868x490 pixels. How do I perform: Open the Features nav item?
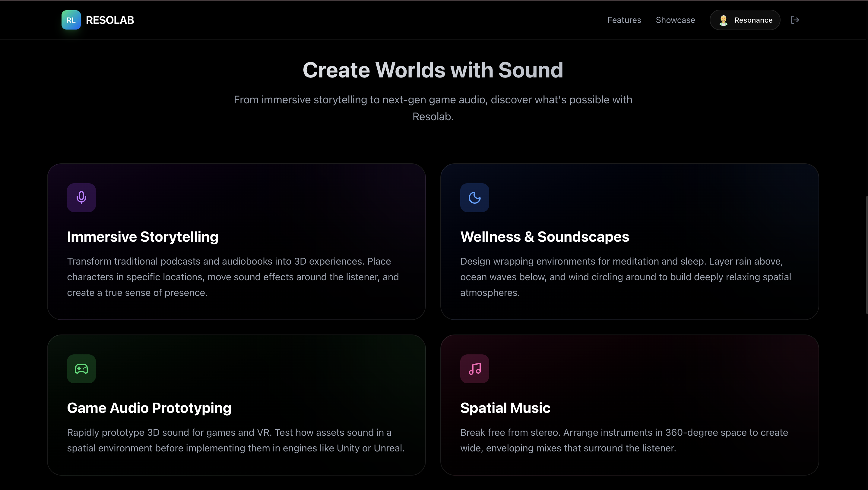[624, 20]
